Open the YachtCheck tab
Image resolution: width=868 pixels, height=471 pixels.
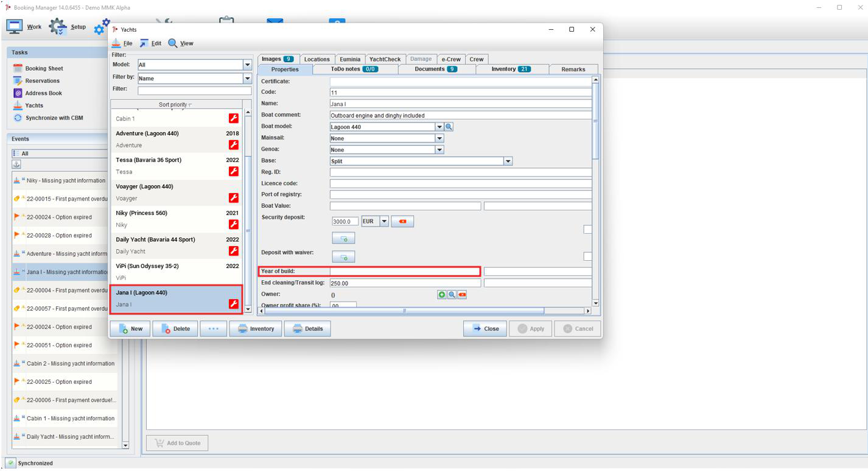[x=385, y=59]
